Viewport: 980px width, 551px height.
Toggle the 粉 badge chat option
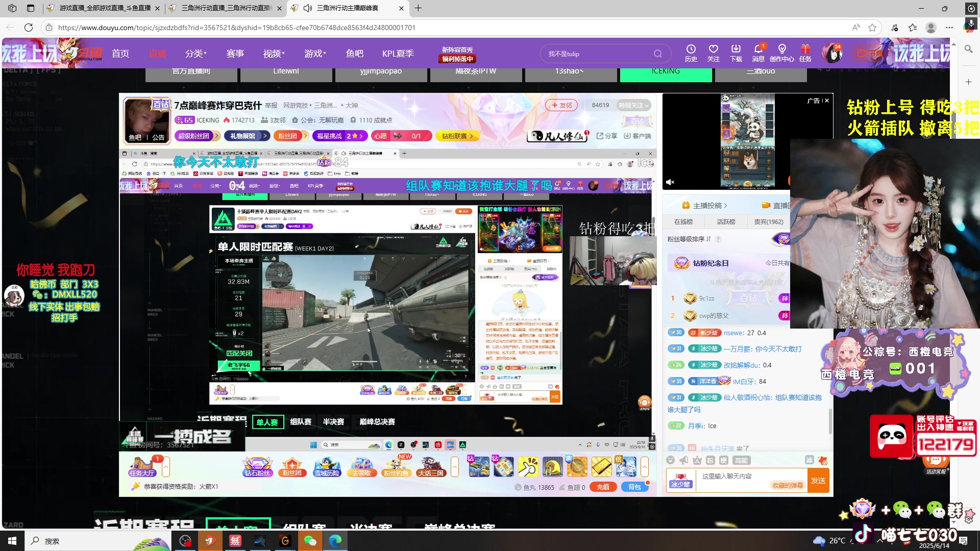coord(710,460)
